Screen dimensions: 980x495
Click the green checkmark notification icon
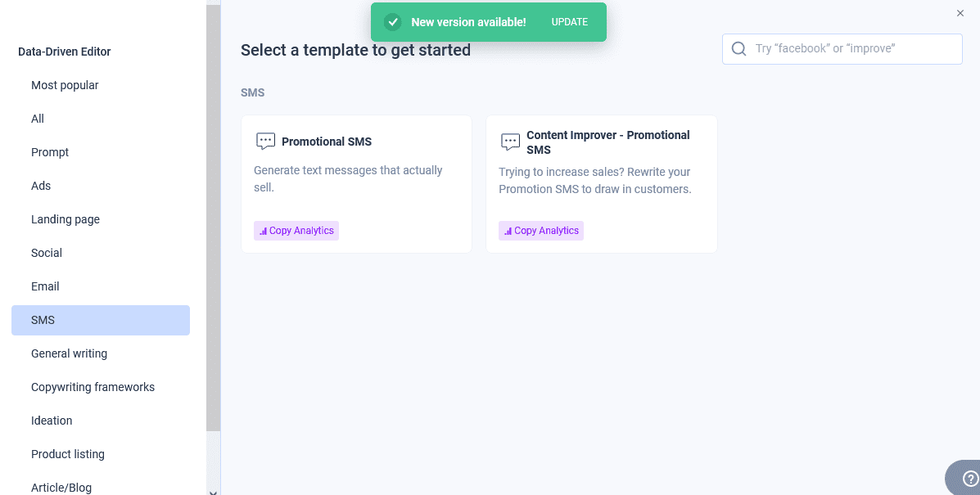click(x=393, y=22)
